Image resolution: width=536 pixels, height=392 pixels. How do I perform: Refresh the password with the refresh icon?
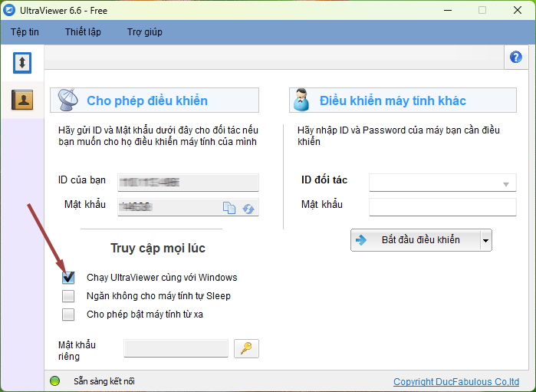point(248,208)
